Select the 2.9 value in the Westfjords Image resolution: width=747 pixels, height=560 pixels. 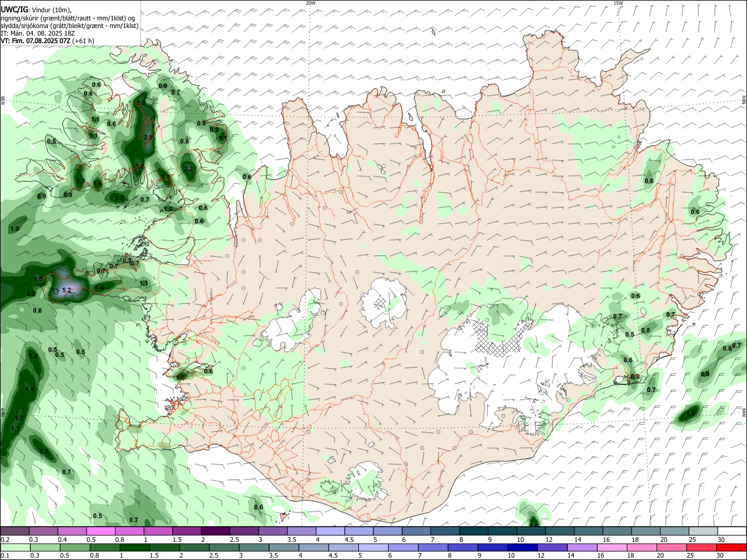148,137
